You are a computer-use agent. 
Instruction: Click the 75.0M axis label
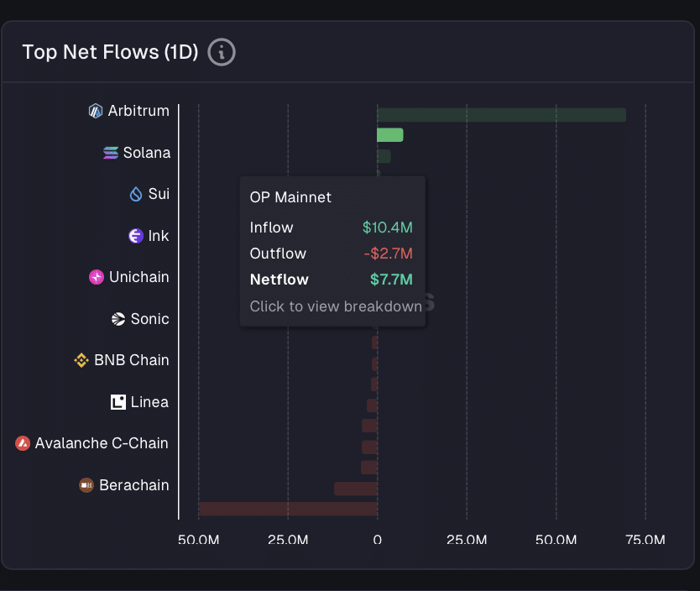pos(645,540)
